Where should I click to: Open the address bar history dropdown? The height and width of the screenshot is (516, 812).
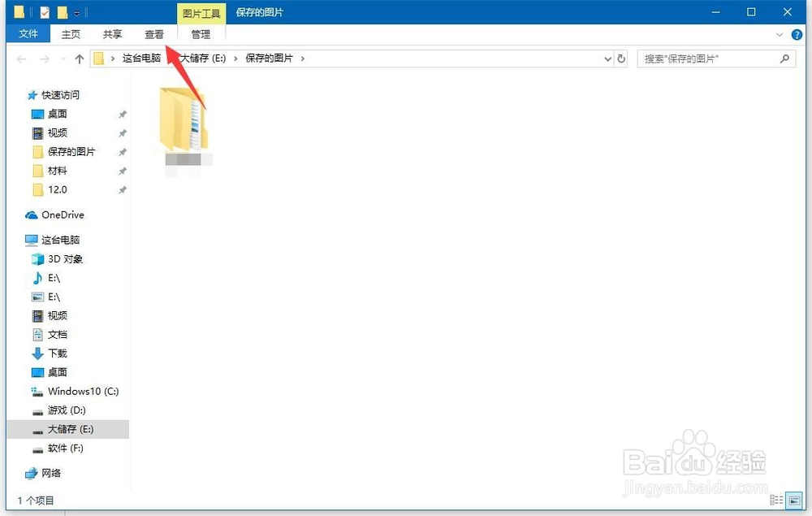pyautogui.click(x=607, y=58)
